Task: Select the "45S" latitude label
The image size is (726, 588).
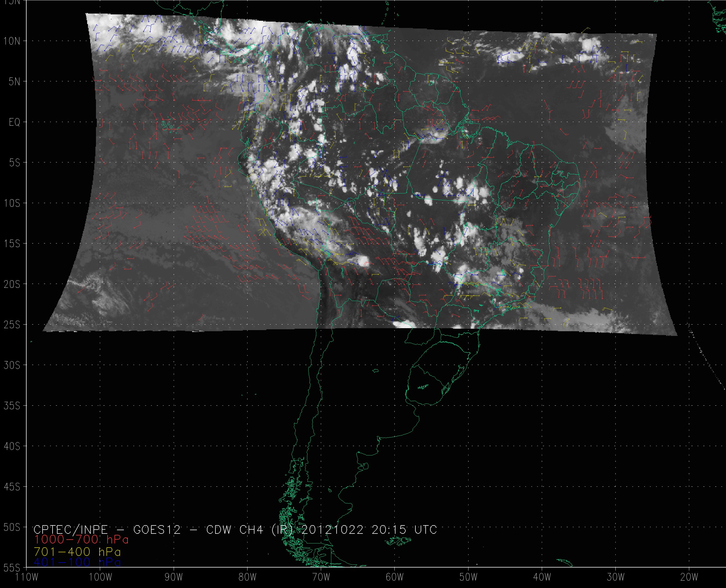Action: (x=12, y=487)
